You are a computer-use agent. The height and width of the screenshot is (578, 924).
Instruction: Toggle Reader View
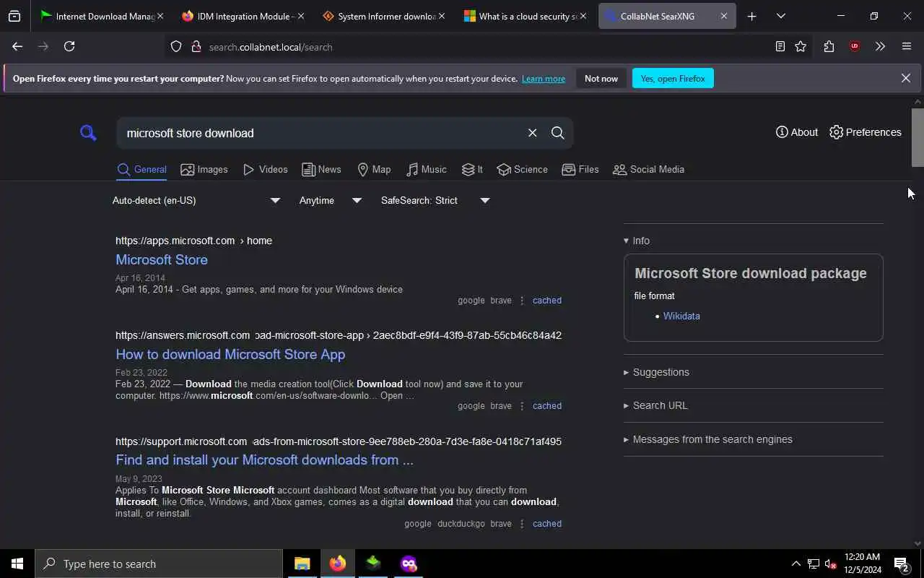click(780, 46)
